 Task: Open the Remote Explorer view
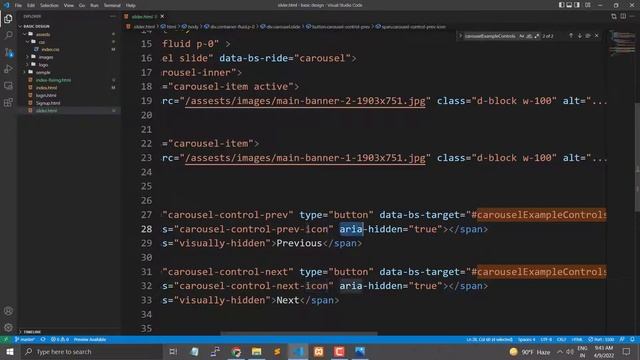[8, 86]
